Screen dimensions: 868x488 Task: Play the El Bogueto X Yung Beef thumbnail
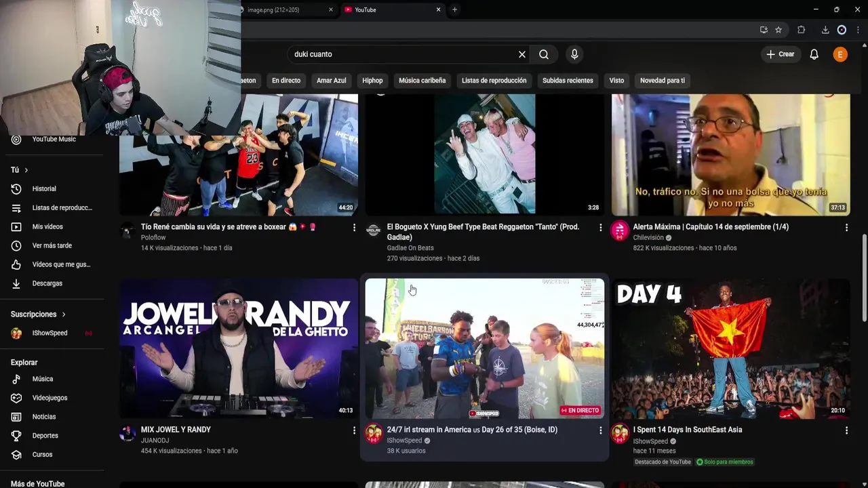[484, 155]
